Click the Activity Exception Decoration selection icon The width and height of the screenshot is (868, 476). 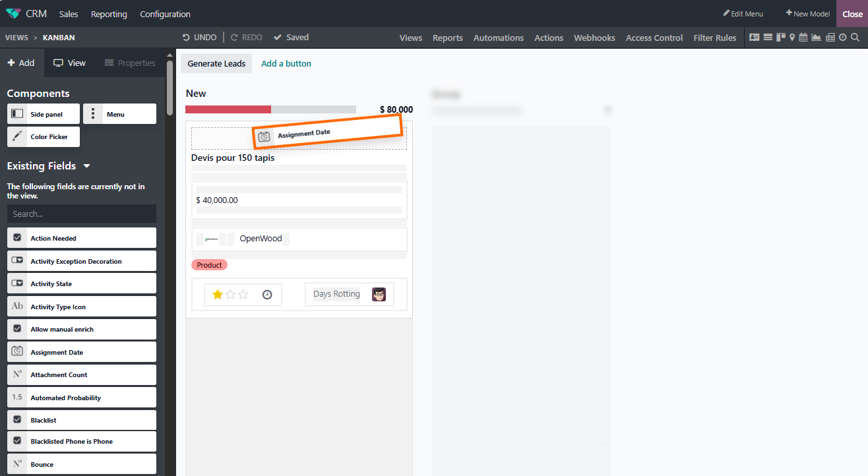coord(18,261)
